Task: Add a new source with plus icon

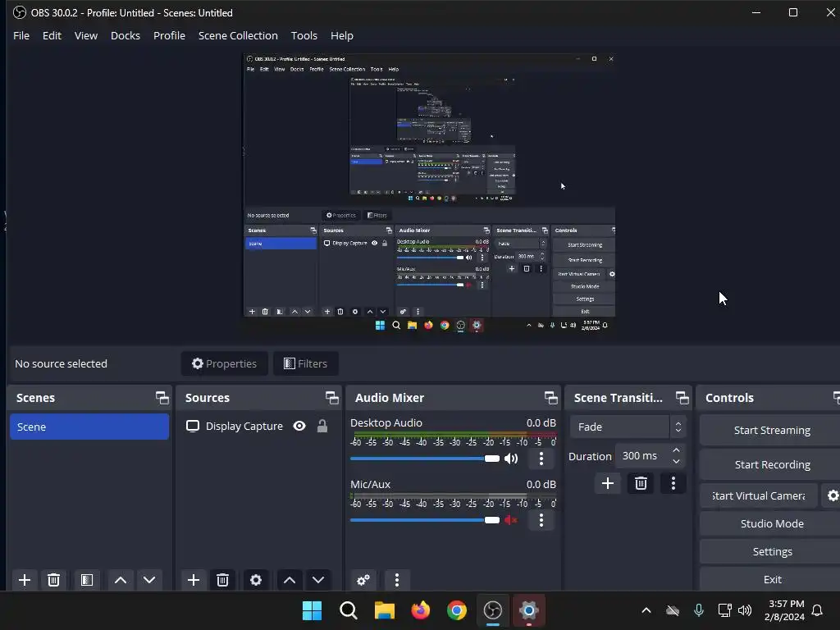Action: click(x=194, y=580)
